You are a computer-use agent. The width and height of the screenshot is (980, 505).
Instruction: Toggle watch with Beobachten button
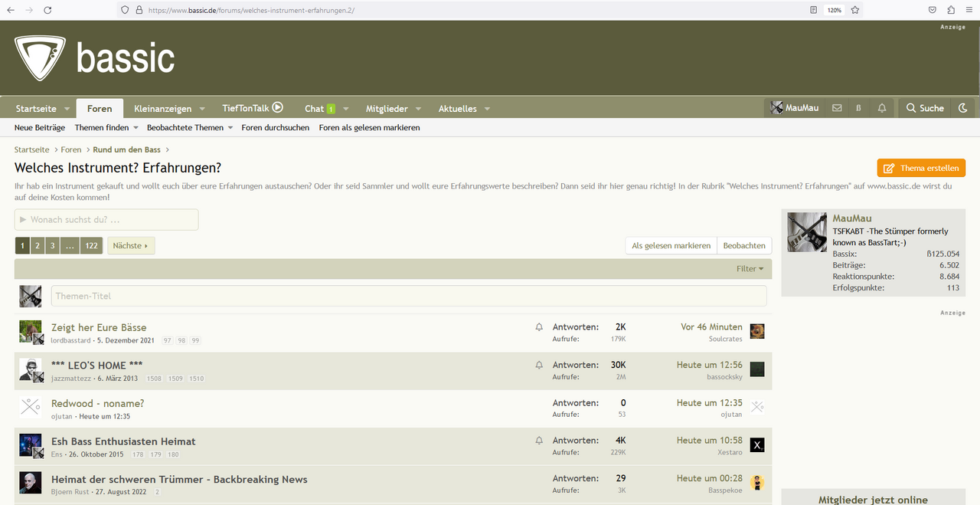pos(744,245)
